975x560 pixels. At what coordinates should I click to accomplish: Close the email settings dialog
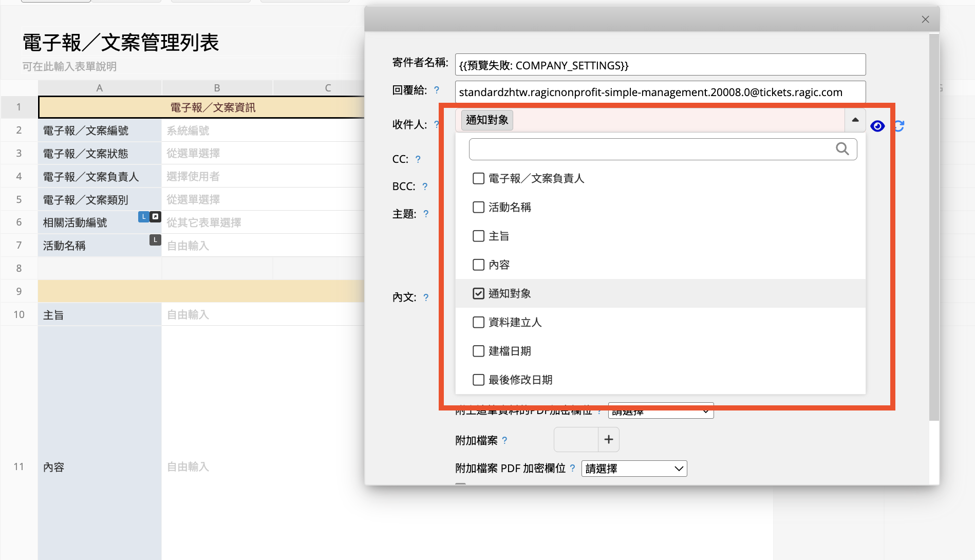925,20
